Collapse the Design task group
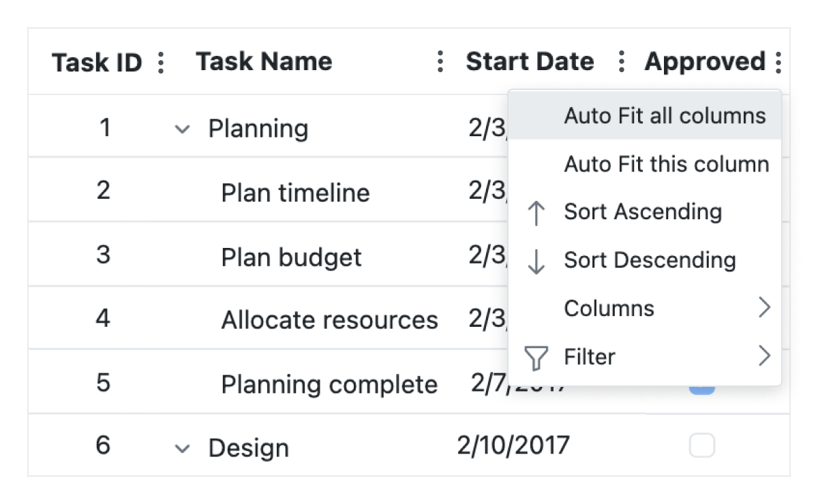This screenshot has width=818, height=504. [x=182, y=448]
